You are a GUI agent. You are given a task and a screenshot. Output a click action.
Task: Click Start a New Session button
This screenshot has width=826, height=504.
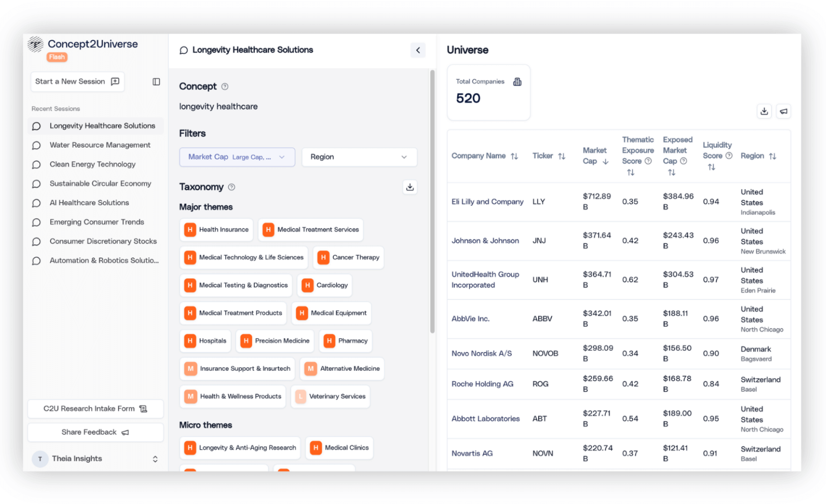point(77,82)
